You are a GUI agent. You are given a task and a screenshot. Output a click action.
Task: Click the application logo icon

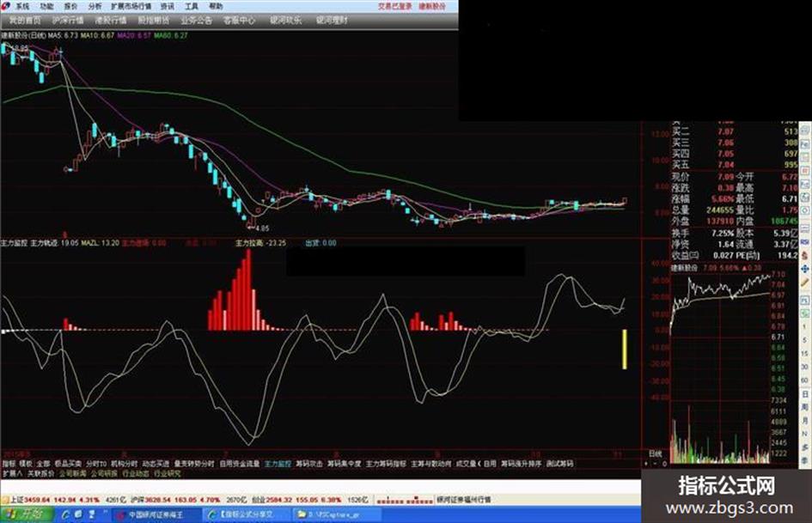6,7
